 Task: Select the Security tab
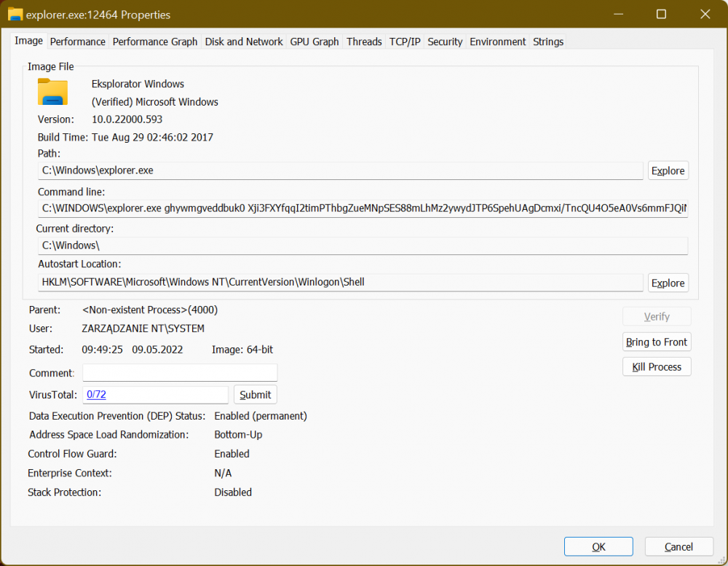click(x=445, y=42)
